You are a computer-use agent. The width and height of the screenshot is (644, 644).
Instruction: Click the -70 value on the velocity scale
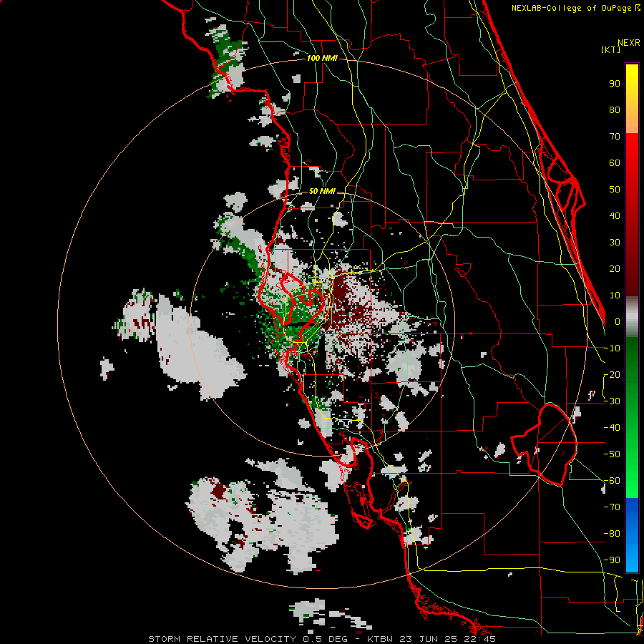pyautogui.click(x=612, y=507)
